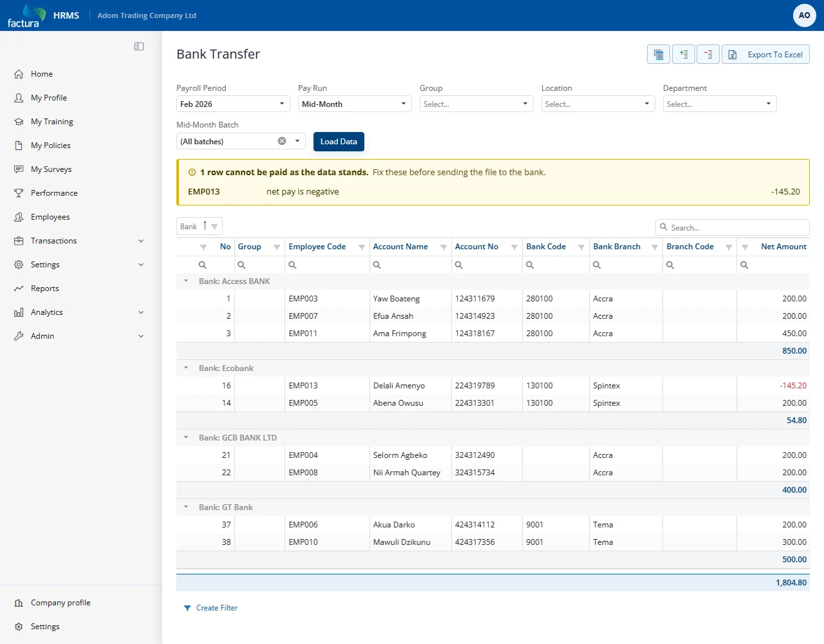824x644 pixels.
Task: Open the Group column filter icon
Action: tap(277, 247)
